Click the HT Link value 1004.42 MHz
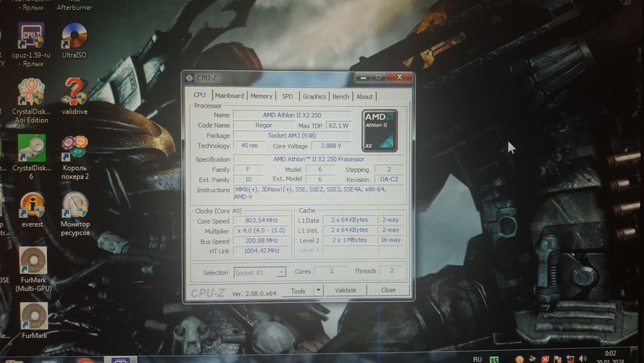 click(261, 250)
